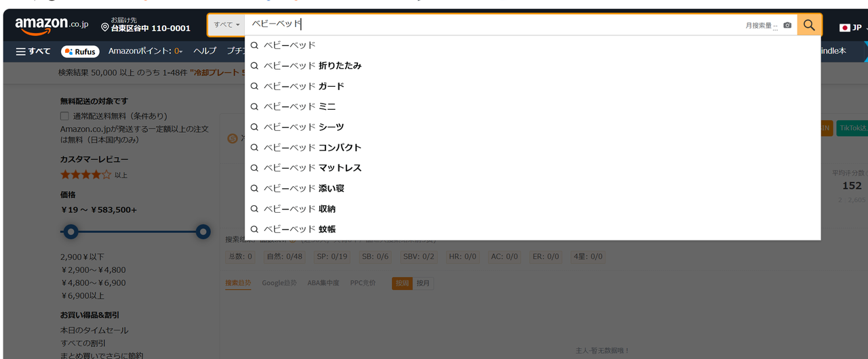Click the 自然: 0/48 stat badge
Image resolution: width=868 pixels, height=359 pixels.
click(285, 257)
